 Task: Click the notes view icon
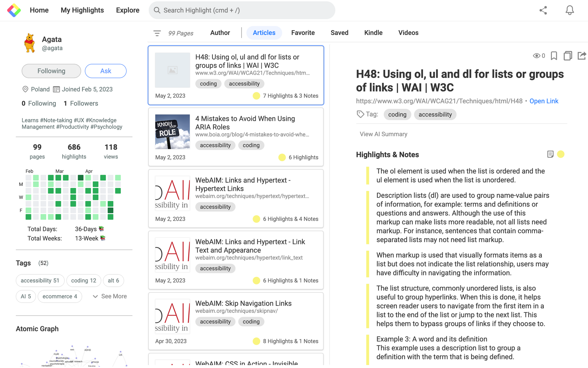point(550,154)
